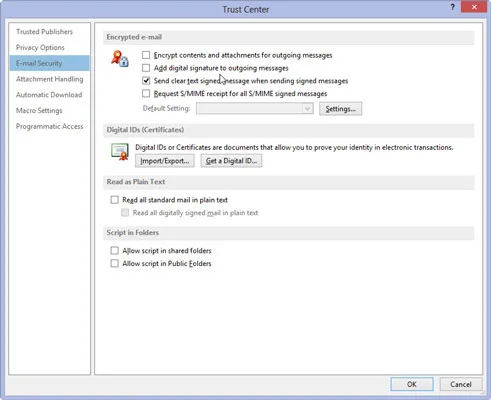Tick Request S/MIME receipt checkbox
Image resolution: width=491 pixels, height=400 pixels.
pos(146,94)
